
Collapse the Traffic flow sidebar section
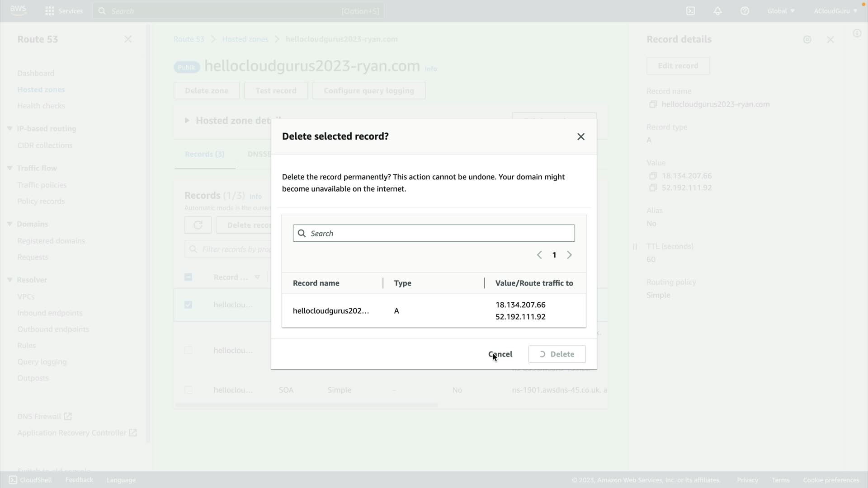[x=9, y=168]
